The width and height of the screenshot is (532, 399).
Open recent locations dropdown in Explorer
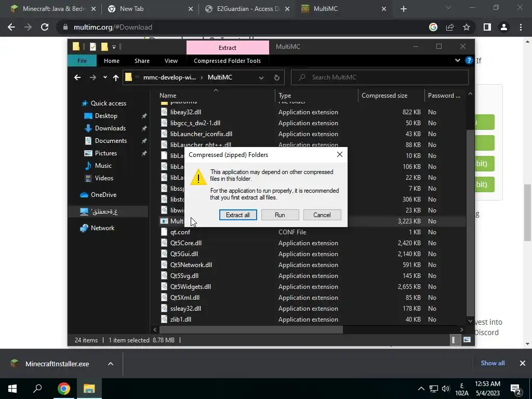pyautogui.click(x=105, y=77)
